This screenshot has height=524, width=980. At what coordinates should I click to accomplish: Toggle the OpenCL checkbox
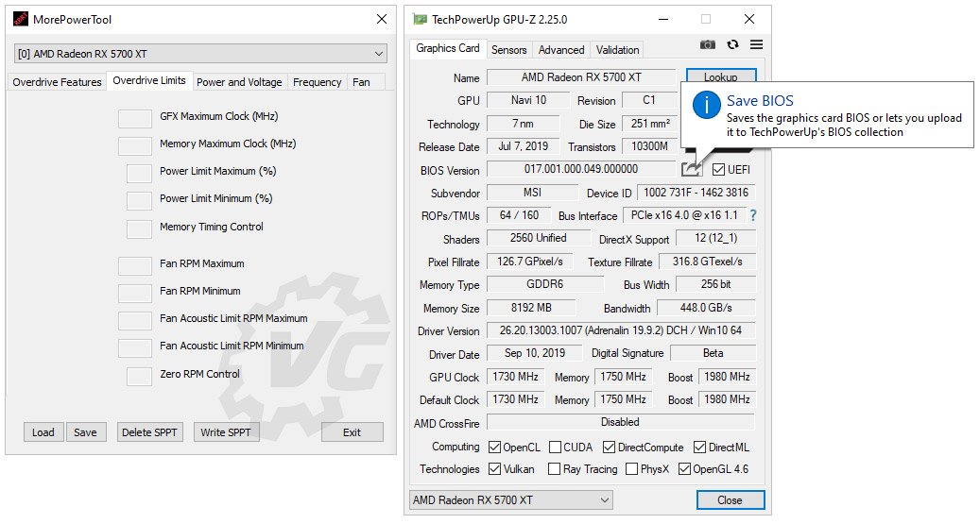[x=495, y=448]
